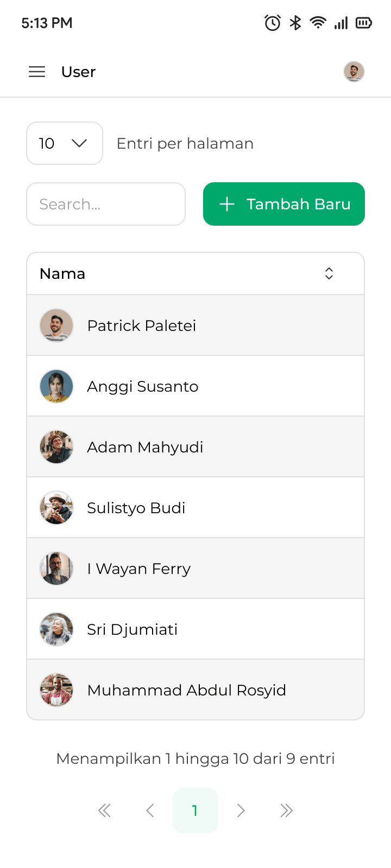Open the hamburger navigation menu
This screenshot has height=868, width=391.
[37, 72]
